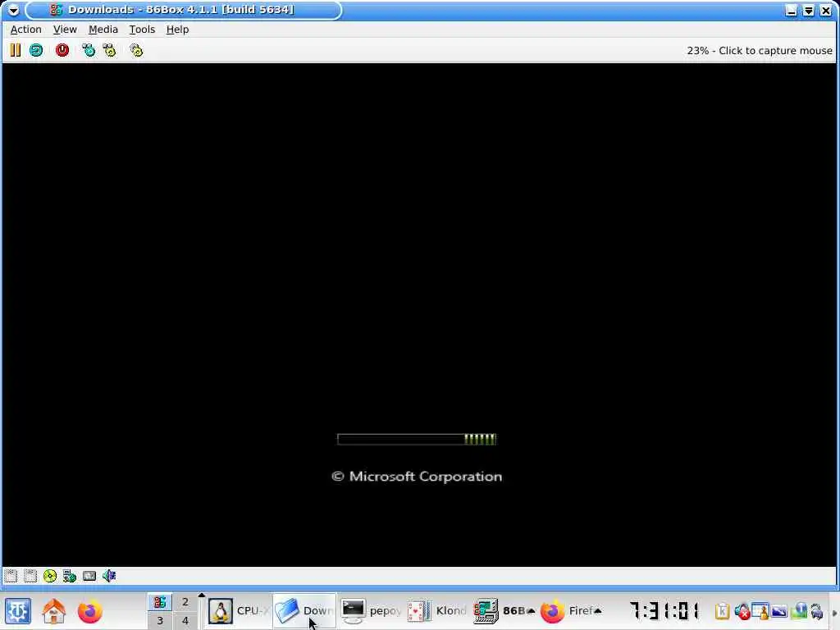Image resolution: width=840 pixels, height=630 pixels.
Task: Switch to virtual desktop 4 in pager
Action: [185, 620]
